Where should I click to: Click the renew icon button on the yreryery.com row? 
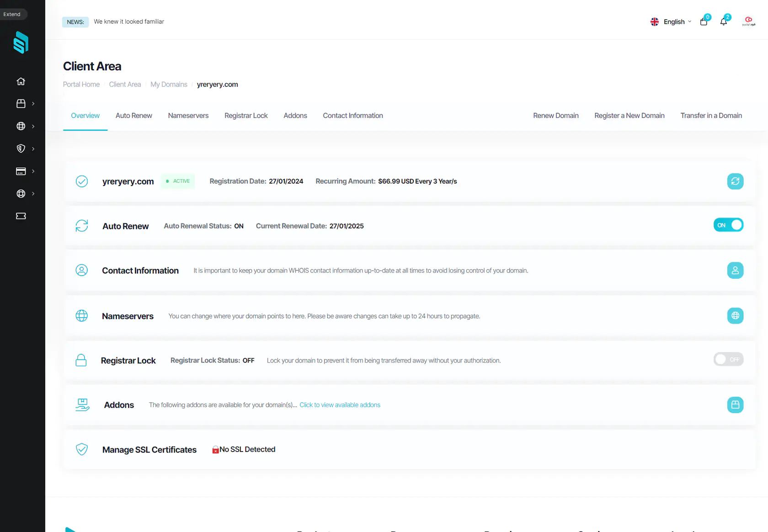pyautogui.click(x=735, y=181)
